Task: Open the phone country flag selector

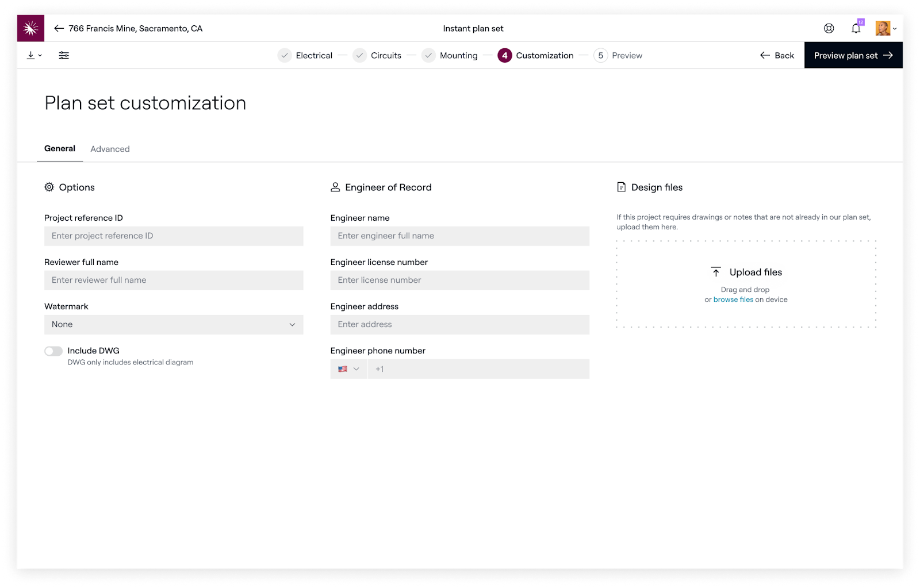Action: click(x=348, y=369)
